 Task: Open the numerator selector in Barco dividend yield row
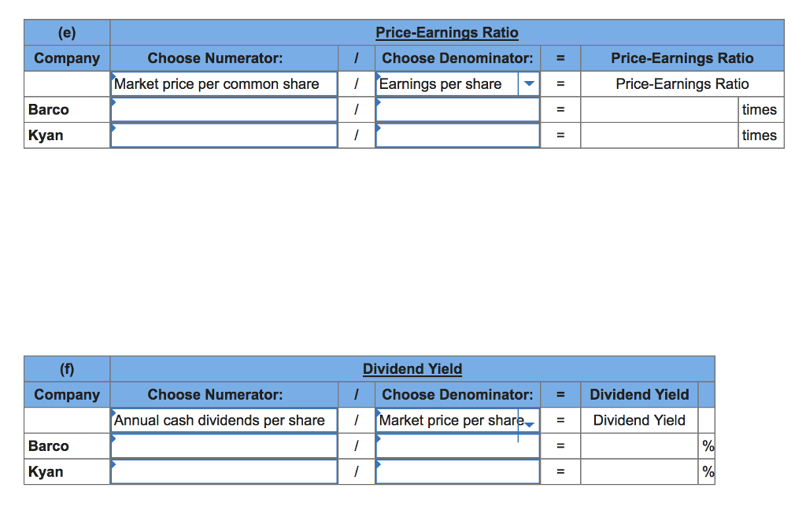pyautogui.click(x=224, y=445)
